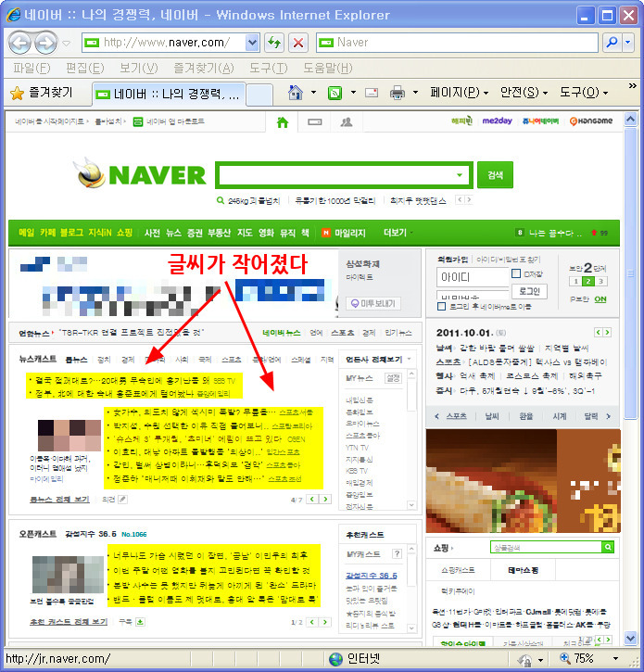The height and width of the screenshot is (672, 644).
Task: Expand the 더보기 services dropdown
Action: tap(398, 233)
